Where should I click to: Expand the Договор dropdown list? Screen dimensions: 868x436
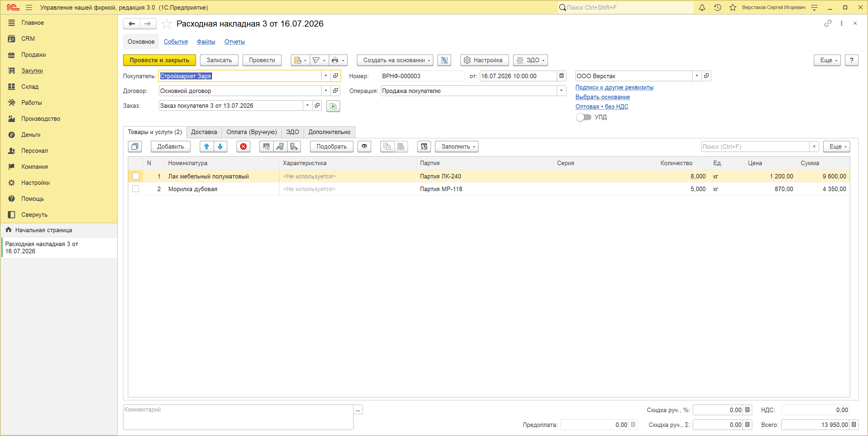point(326,91)
